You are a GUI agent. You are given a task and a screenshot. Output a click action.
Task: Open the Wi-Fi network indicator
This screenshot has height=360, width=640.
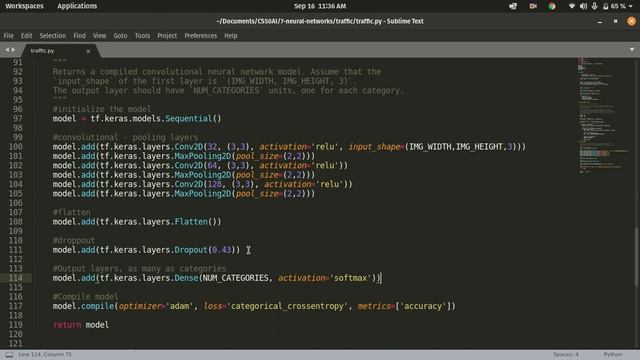coord(572,6)
